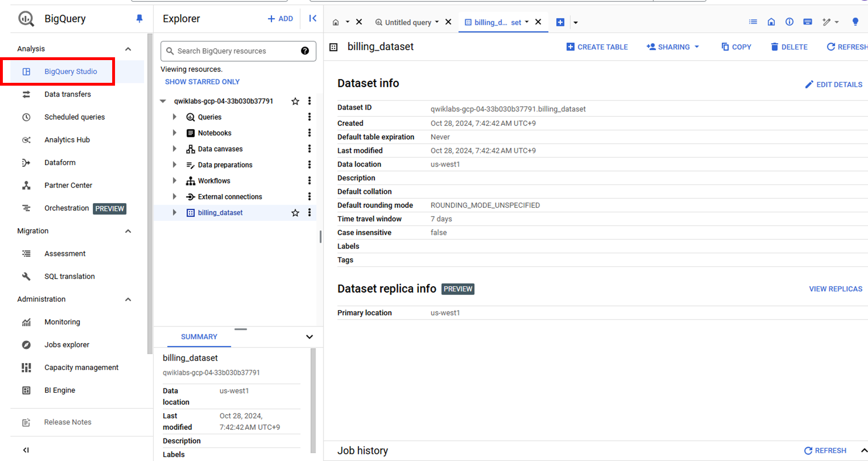868x461 pixels.
Task: Collapse the qwiklabs-gcp-04-33b030b37791 project node
Action: [163, 101]
